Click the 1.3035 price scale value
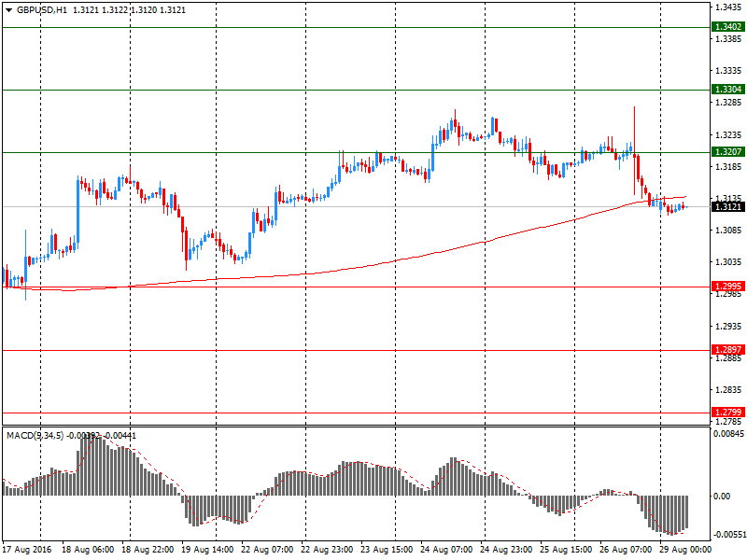The width and height of the screenshot is (747, 560). [x=728, y=262]
